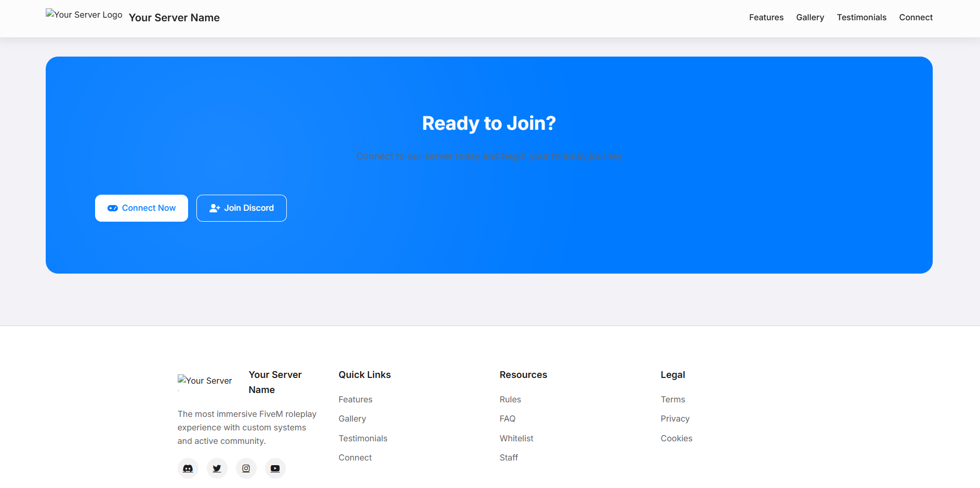Open Terms under the Legal section
This screenshot has width=980, height=488.
(x=673, y=399)
